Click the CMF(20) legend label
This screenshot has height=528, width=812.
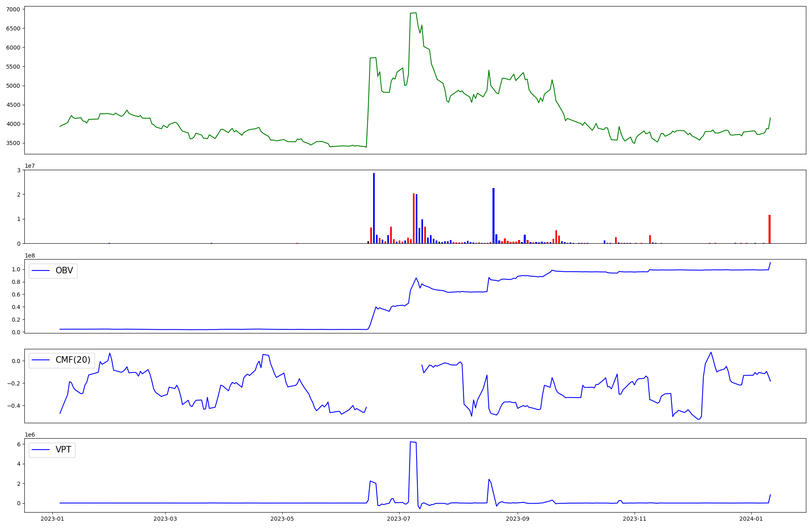point(73,360)
